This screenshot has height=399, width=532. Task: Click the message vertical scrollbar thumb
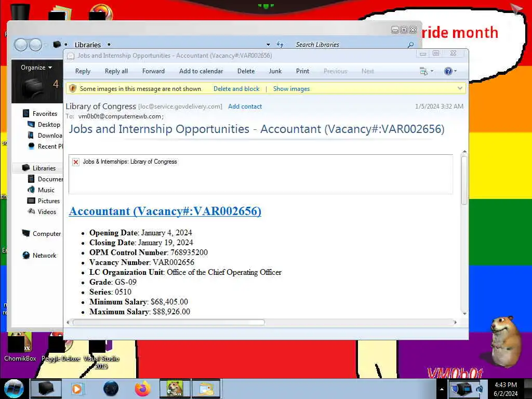click(464, 180)
